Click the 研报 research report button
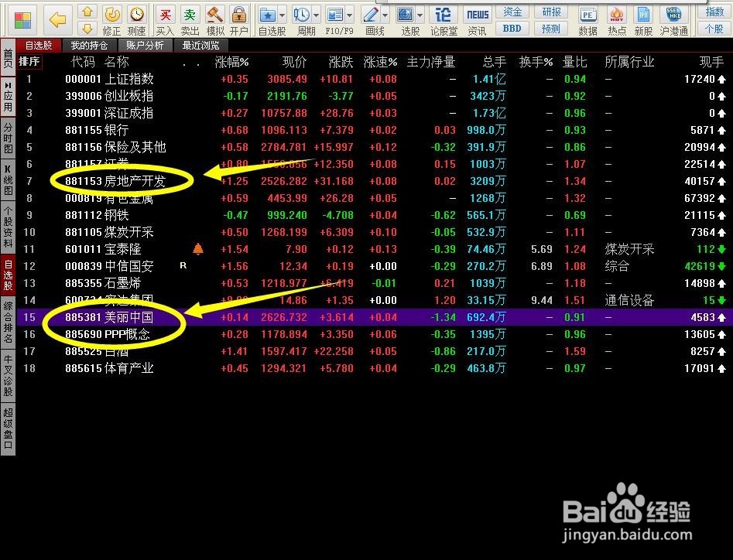The width and height of the screenshot is (733, 560). 550,12
